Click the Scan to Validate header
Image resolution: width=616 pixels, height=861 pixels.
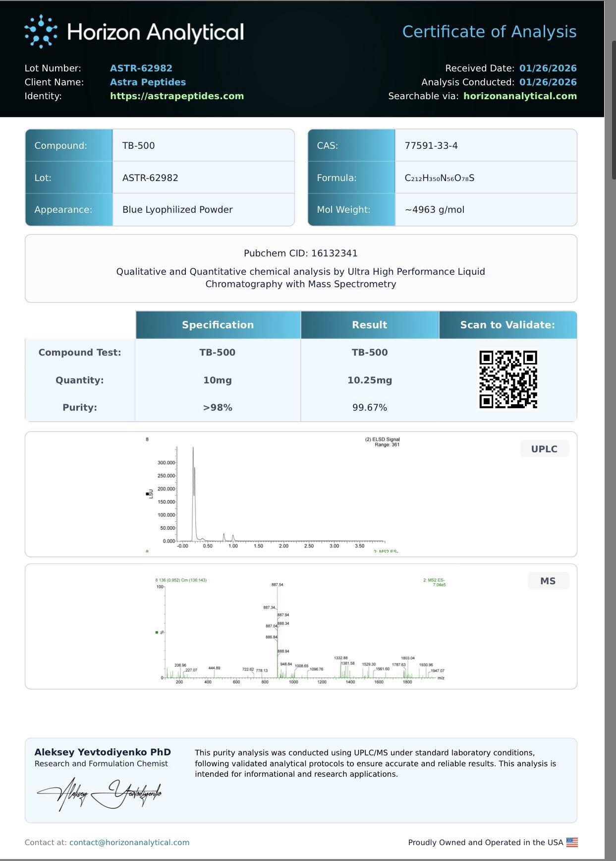(x=507, y=325)
